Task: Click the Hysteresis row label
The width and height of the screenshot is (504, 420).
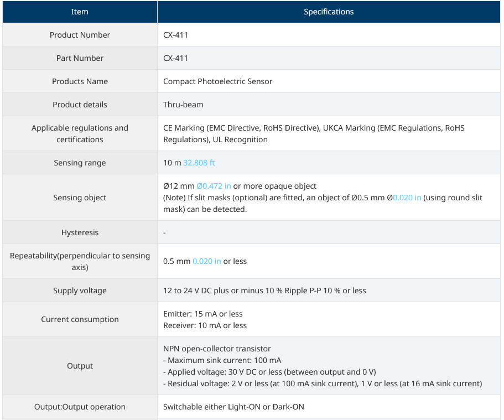Action: tap(80, 232)
